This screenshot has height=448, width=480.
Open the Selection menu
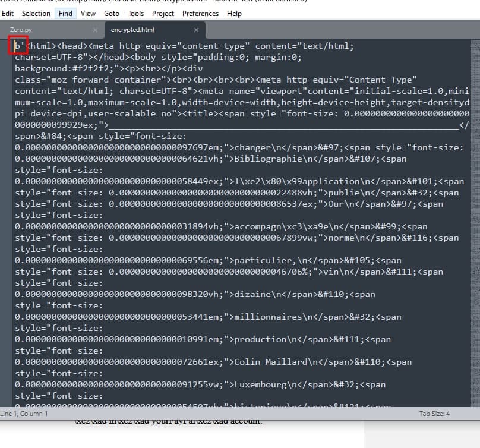[36, 13]
